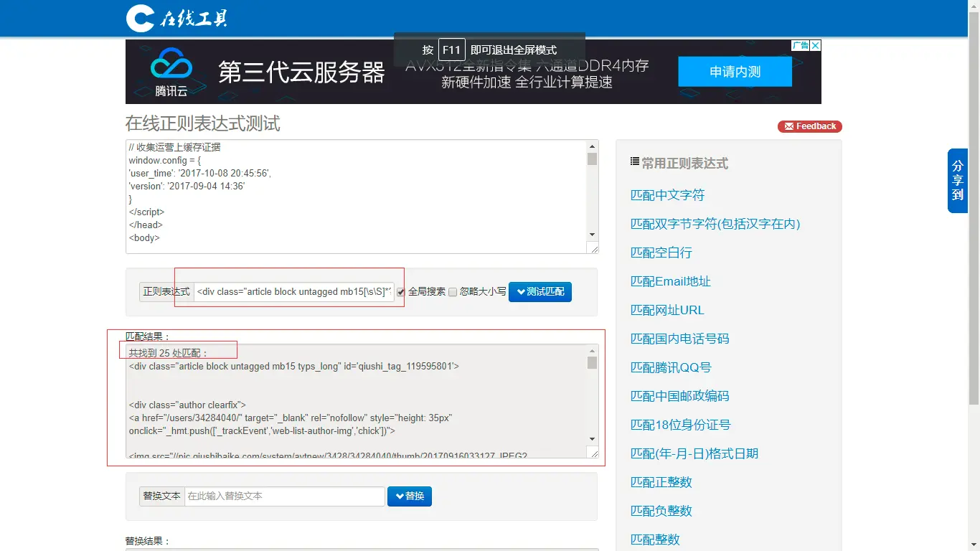
Task: Click the 申请内测 ad button
Action: point(735,72)
